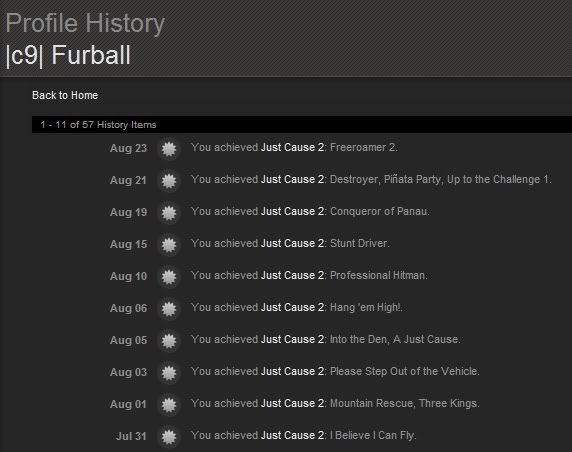
Task: Open Just Cause 2 link in Stunt Driver entry
Action: coord(293,243)
